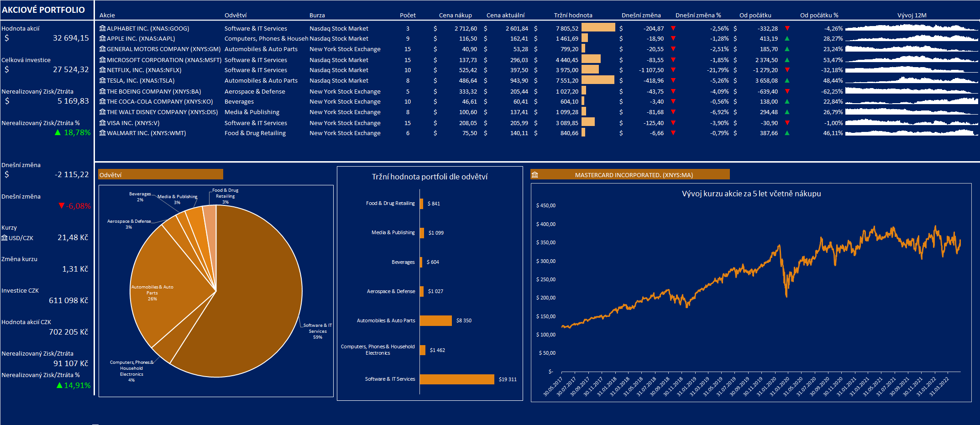
Task: Click the Computers, Phones $1 462 bar
Action: point(423,350)
